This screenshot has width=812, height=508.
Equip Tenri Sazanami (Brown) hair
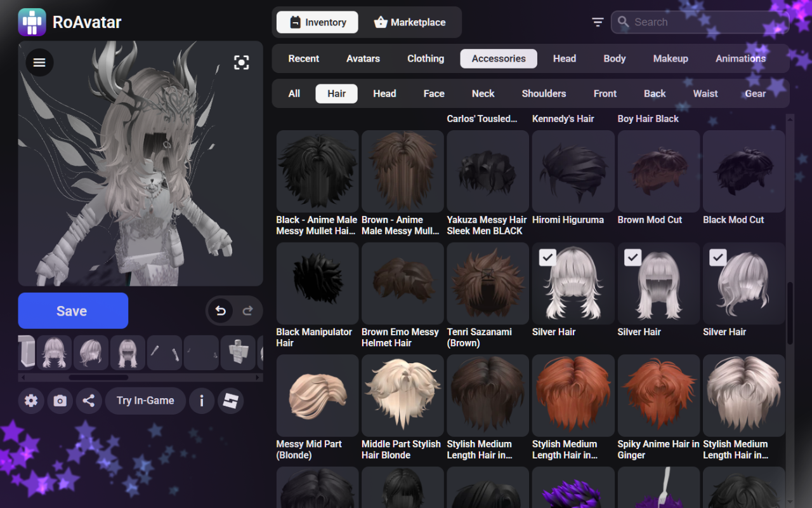pyautogui.click(x=488, y=283)
